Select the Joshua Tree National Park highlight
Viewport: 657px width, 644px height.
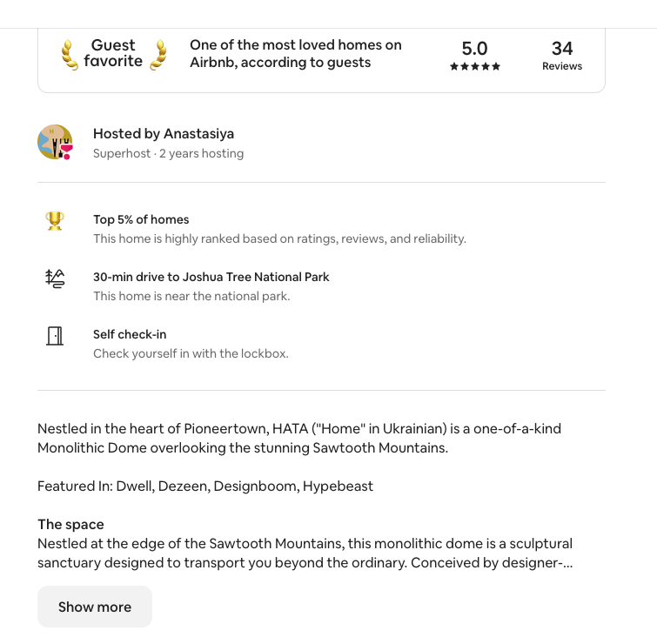(211, 278)
